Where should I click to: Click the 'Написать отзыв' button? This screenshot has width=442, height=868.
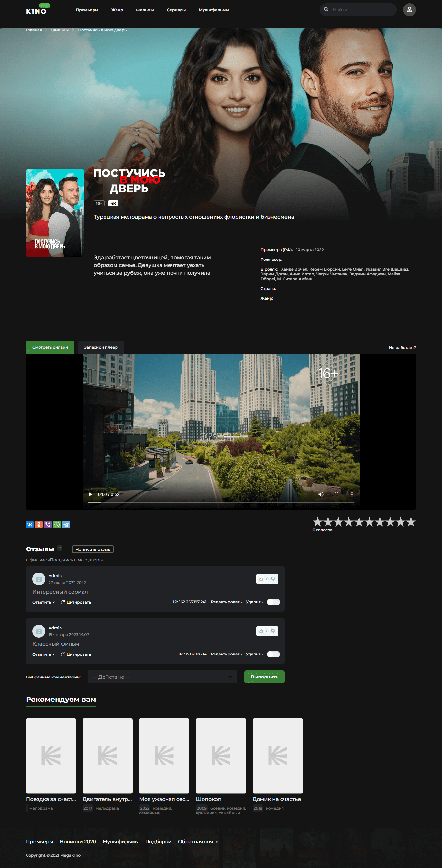93,549
